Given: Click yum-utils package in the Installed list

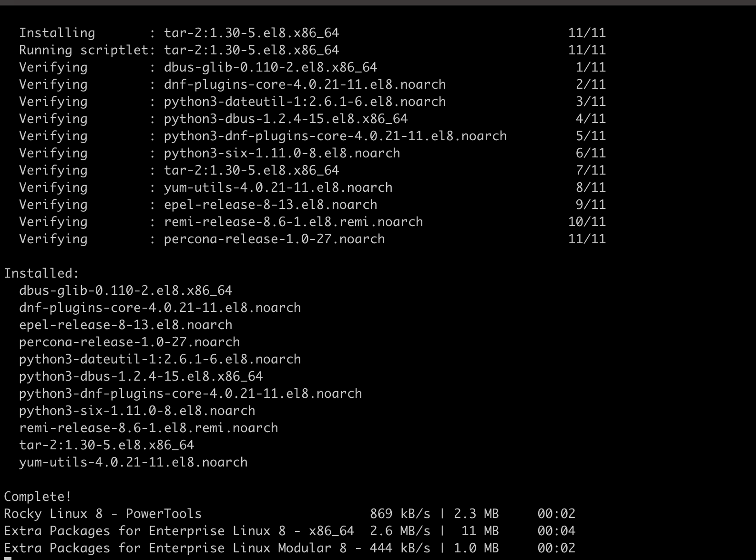Looking at the screenshot, I should point(133,462).
